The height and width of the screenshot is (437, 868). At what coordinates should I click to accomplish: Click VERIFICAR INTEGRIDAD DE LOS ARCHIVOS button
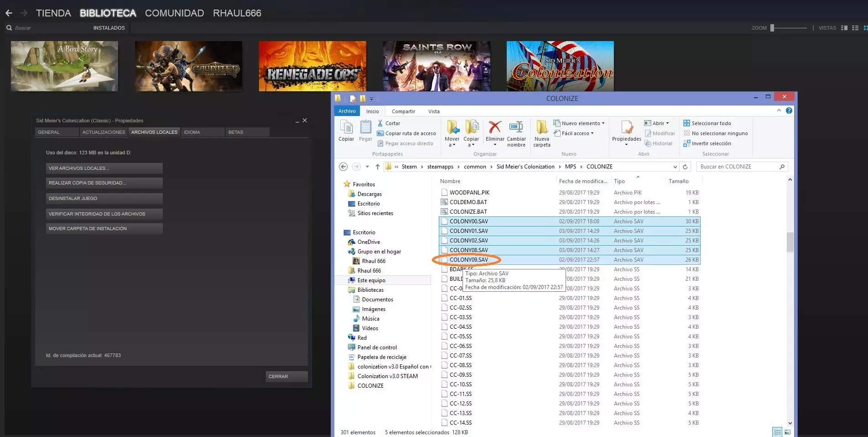click(x=104, y=214)
